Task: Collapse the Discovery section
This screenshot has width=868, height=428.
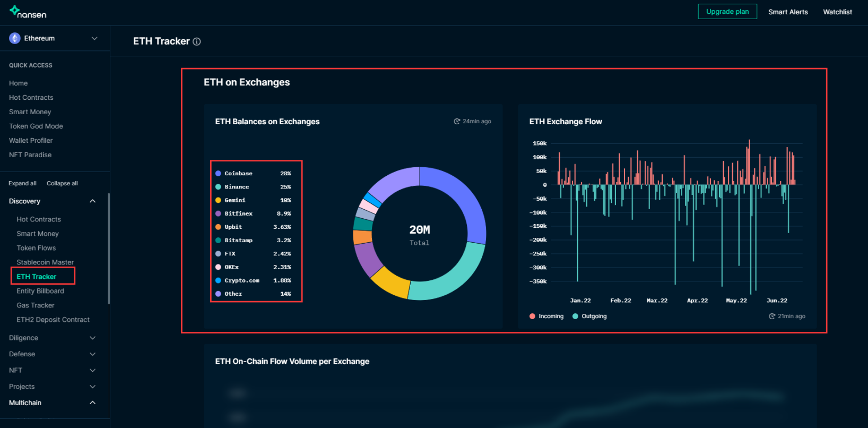Action: pos(92,201)
